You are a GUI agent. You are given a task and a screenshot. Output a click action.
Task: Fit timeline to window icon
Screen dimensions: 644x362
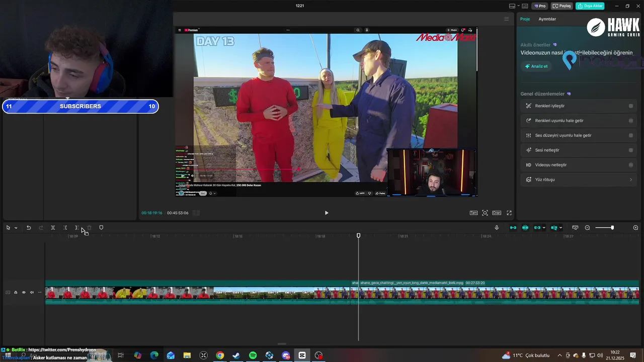coord(575,228)
